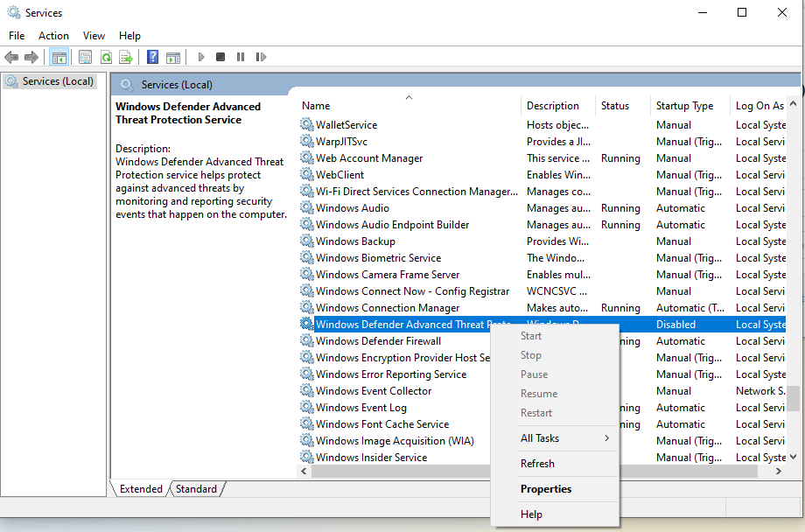Image resolution: width=805 pixels, height=532 pixels.
Task: Maximize the Services window
Action: [x=742, y=12]
